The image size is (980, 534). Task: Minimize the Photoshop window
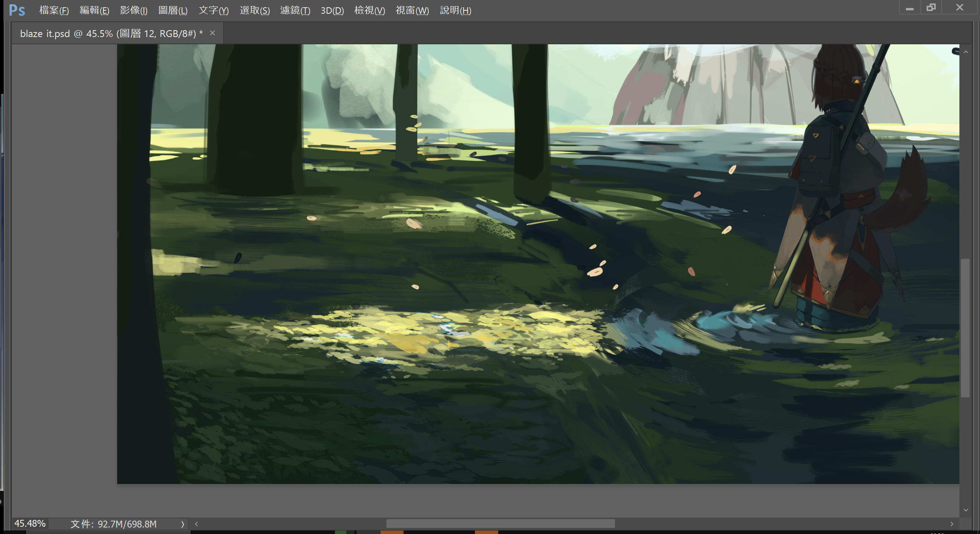(x=910, y=8)
